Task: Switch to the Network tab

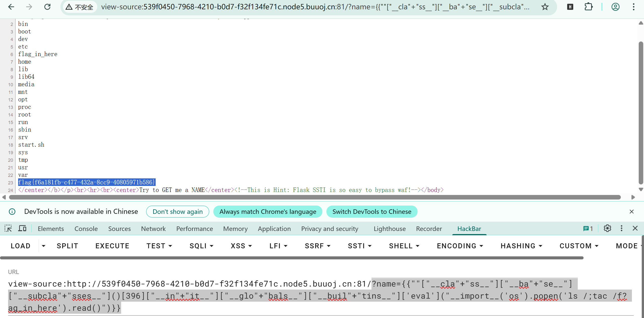Action: (153, 229)
